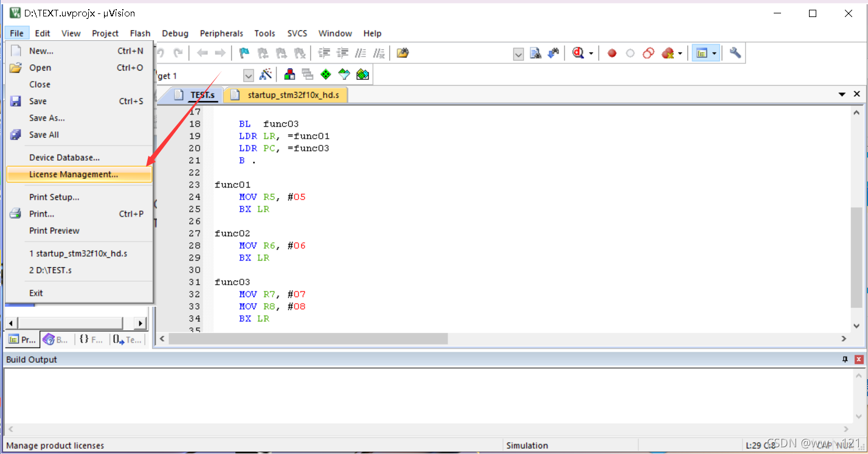The width and height of the screenshot is (868, 454).
Task: Open the Debug menu
Action: tap(175, 33)
